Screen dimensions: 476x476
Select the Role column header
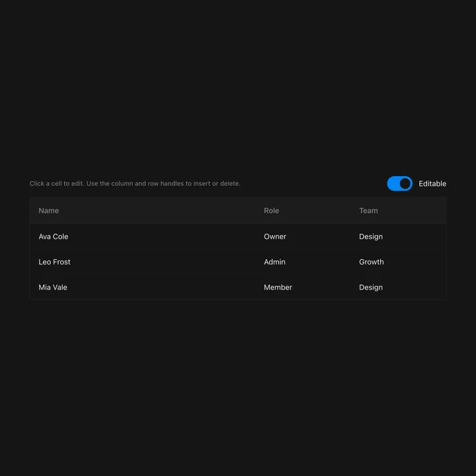302,211
